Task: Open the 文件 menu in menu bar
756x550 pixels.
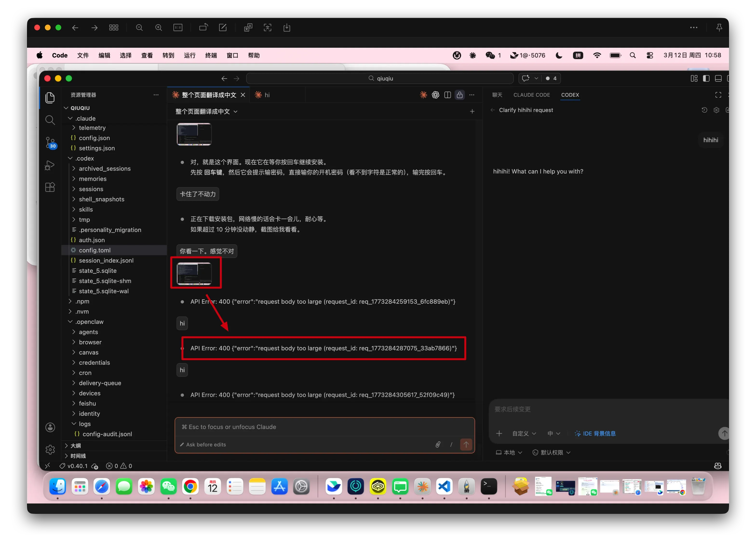Action: [x=83, y=55]
